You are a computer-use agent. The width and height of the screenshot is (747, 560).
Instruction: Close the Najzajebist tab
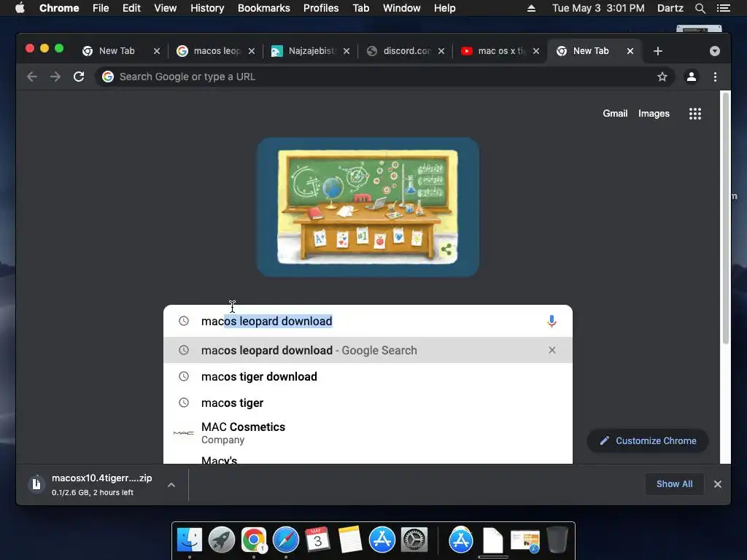[x=347, y=51]
